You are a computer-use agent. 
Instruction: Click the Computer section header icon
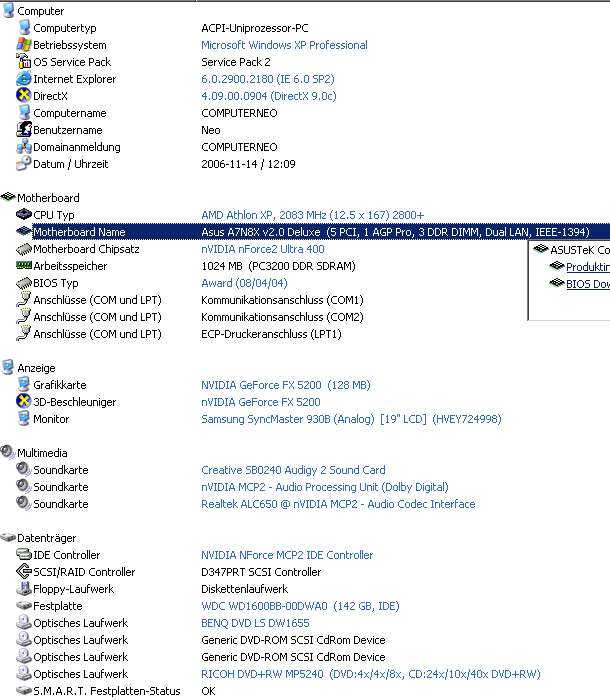click(x=8, y=10)
